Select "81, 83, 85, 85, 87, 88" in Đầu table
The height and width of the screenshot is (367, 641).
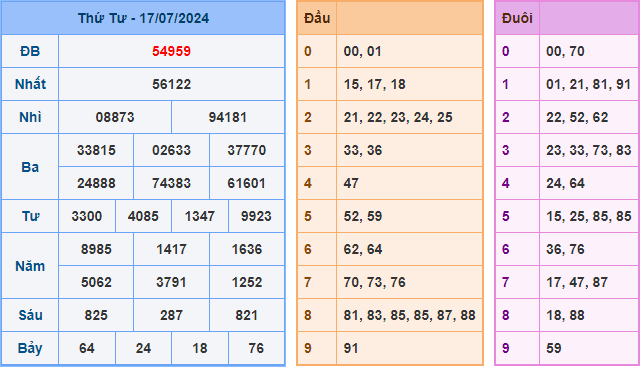(410, 316)
